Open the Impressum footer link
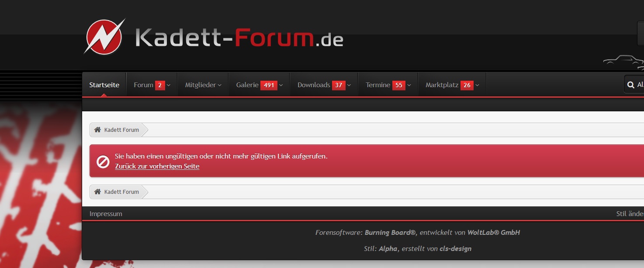The height and width of the screenshot is (268, 644). [106, 214]
